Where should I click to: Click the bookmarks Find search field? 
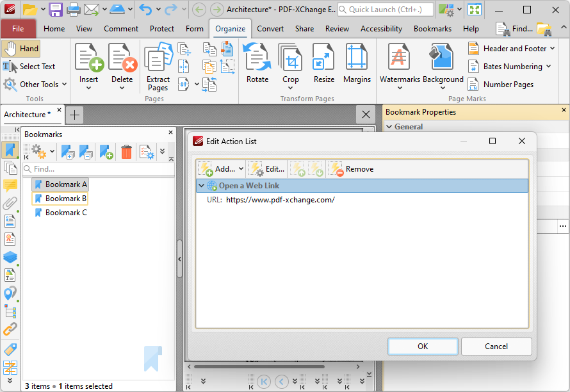(x=99, y=169)
